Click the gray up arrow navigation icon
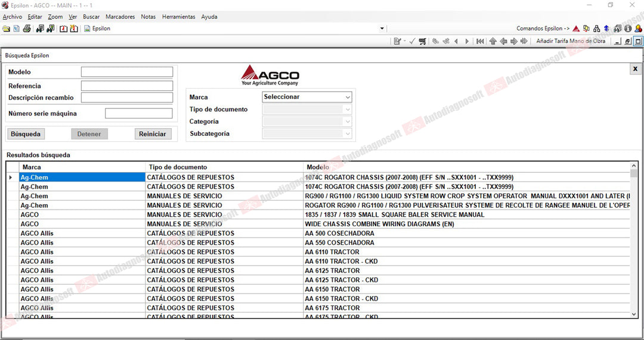Image resolution: width=644 pixels, height=340 pixels. [x=493, y=42]
